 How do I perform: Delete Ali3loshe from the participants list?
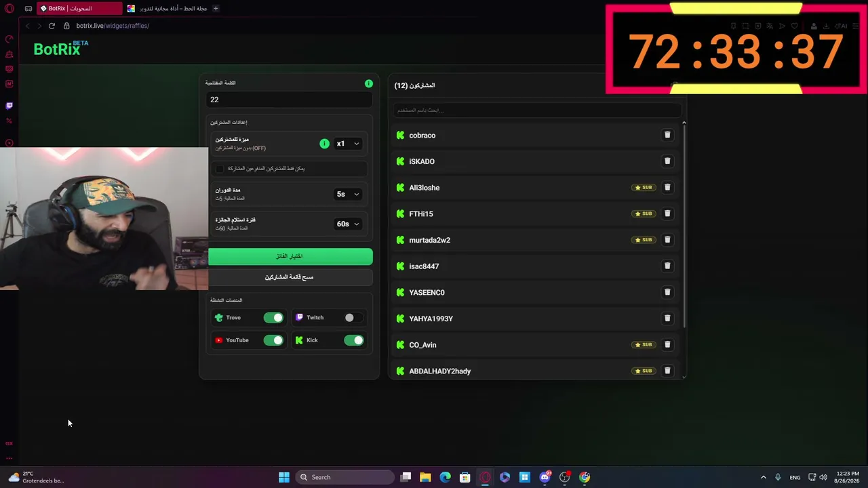(667, 187)
